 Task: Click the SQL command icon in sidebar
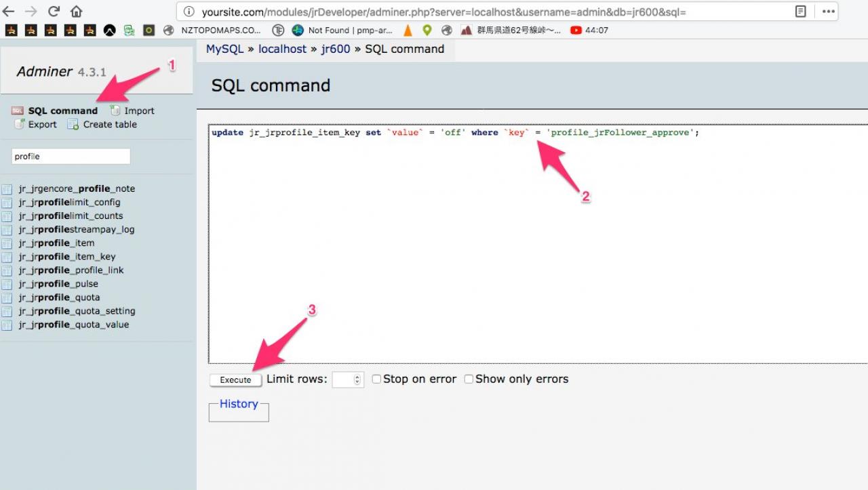(x=17, y=111)
